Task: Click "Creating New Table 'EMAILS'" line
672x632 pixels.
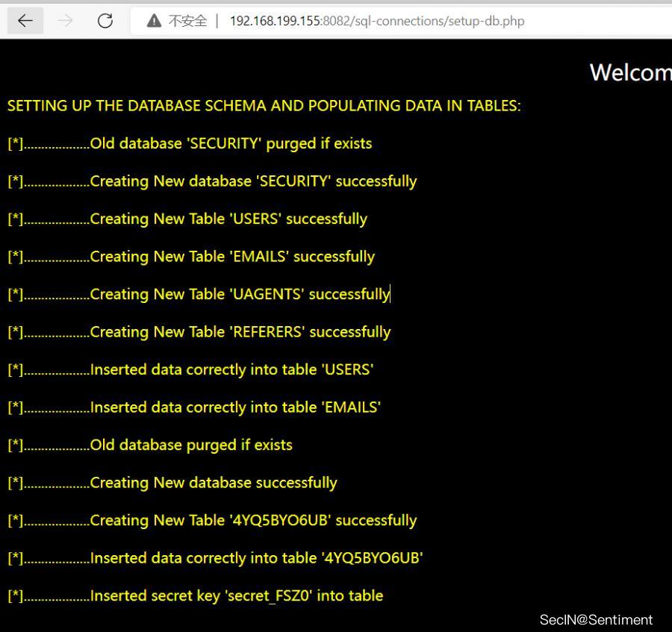Action: coord(231,257)
